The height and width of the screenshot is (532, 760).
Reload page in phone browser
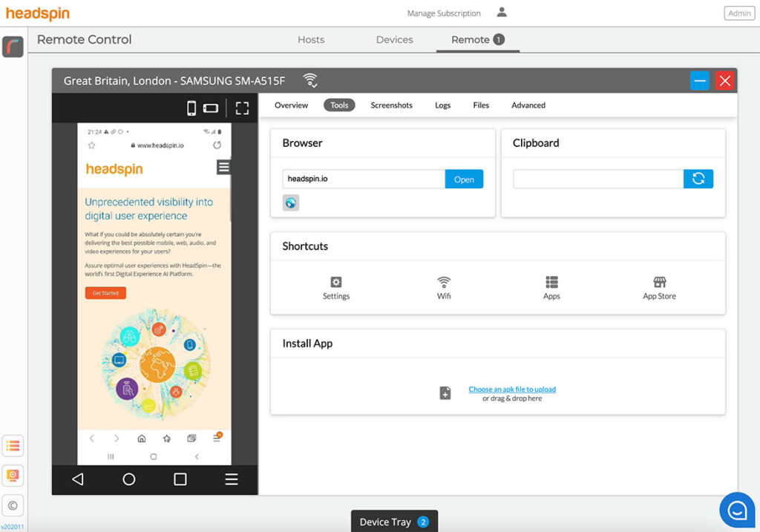(217, 145)
